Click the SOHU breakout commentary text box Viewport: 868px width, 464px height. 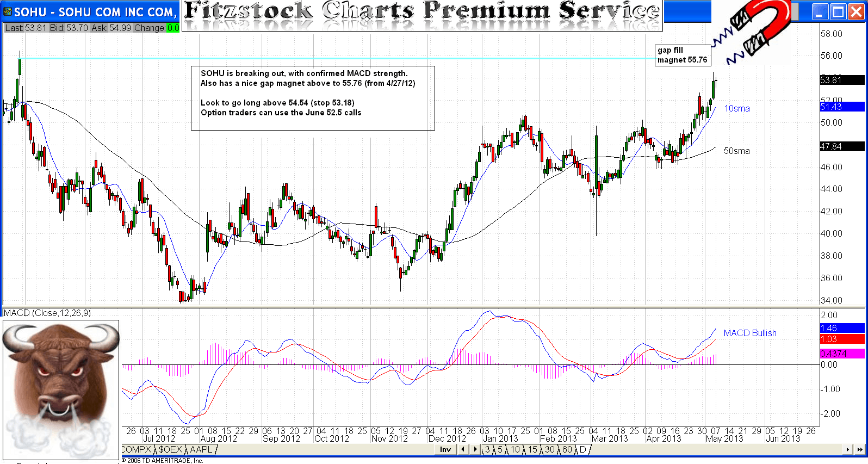tap(313, 98)
